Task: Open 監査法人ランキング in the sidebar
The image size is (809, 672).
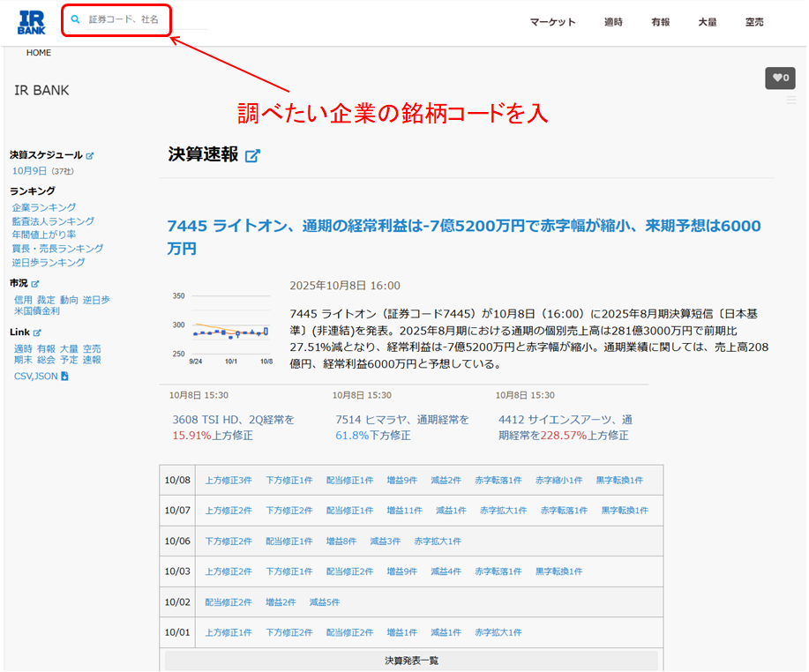Action: pyautogui.click(x=53, y=221)
